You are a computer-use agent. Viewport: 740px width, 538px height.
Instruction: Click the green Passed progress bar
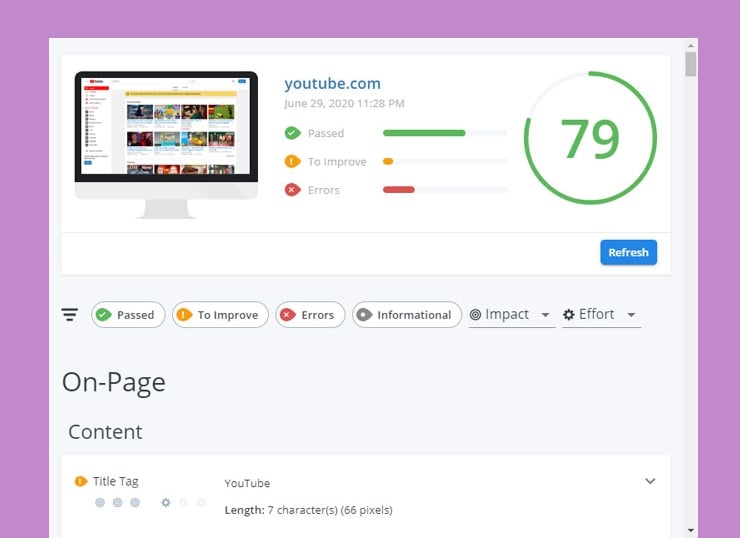tap(424, 133)
